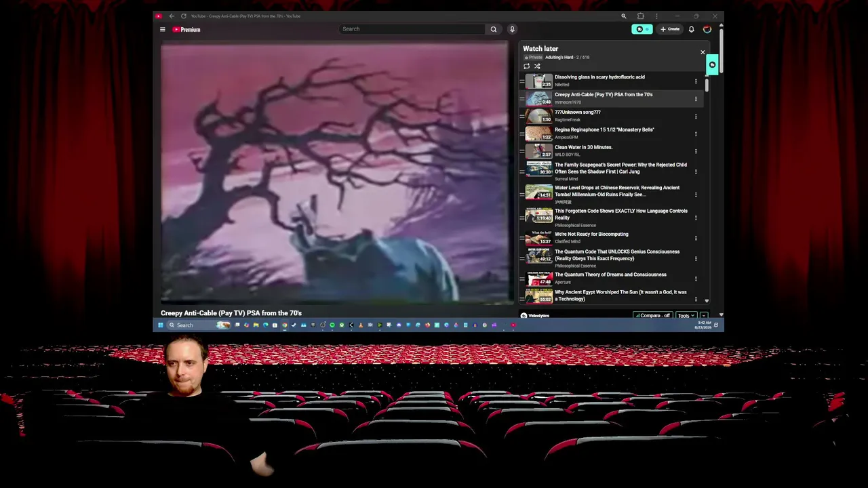Image resolution: width=868 pixels, height=488 pixels.
Task: Open options for Water Level Drops video
Action: tap(695, 195)
